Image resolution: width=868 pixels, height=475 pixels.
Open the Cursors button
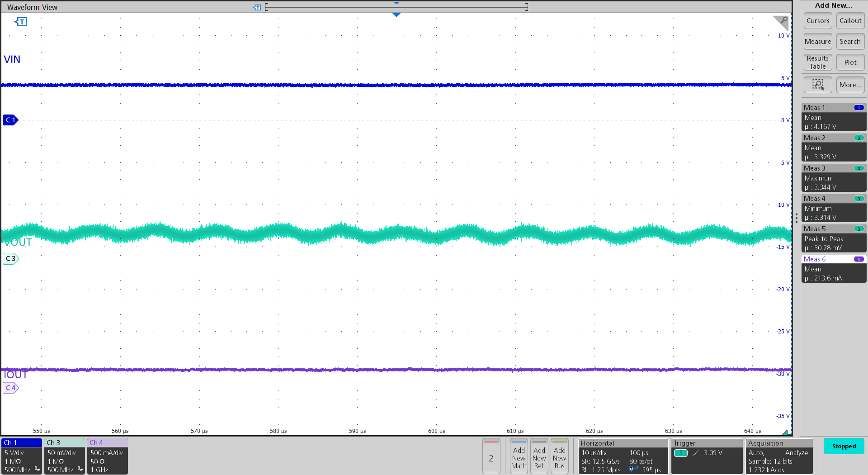pos(818,21)
